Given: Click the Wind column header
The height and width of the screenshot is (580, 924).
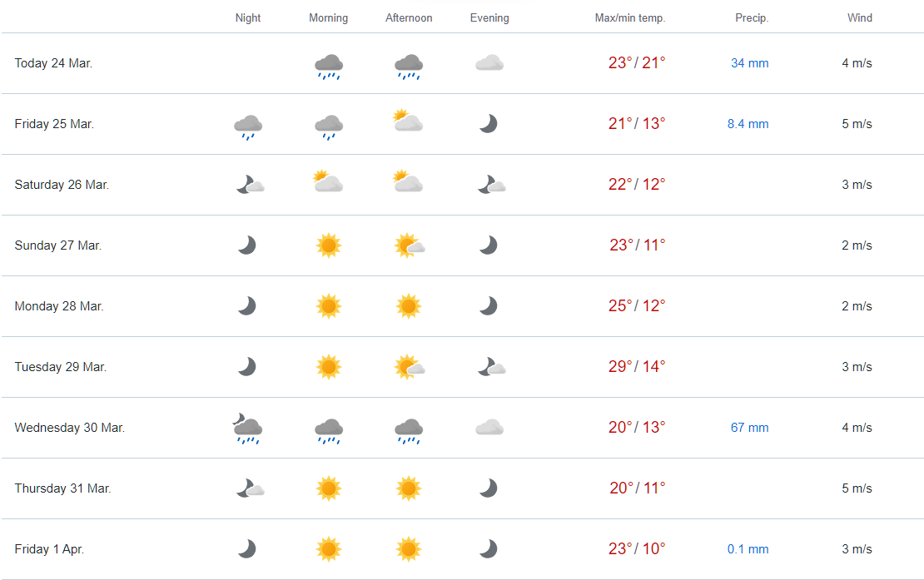Looking at the screenshot, I should (x=860, y=17).
